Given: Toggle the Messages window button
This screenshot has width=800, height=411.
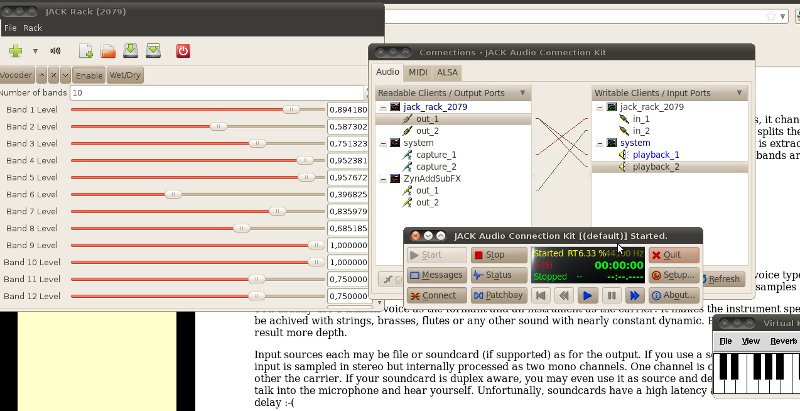Looking at the screenshot, I should [438, 275].
